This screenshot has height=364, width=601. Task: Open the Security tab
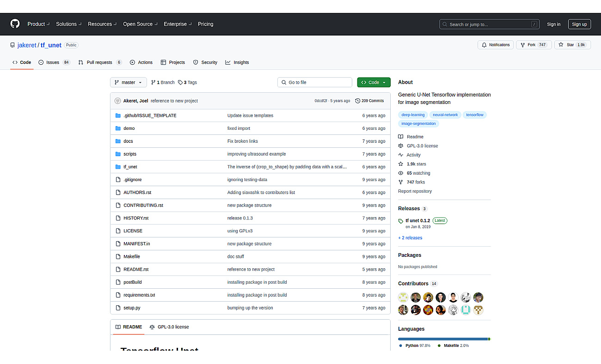(205, 62)
